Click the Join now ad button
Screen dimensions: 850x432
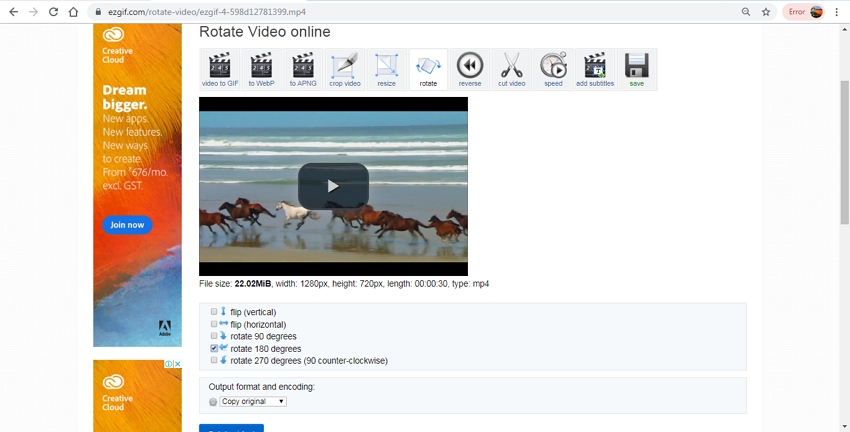[x=127, y=225]
